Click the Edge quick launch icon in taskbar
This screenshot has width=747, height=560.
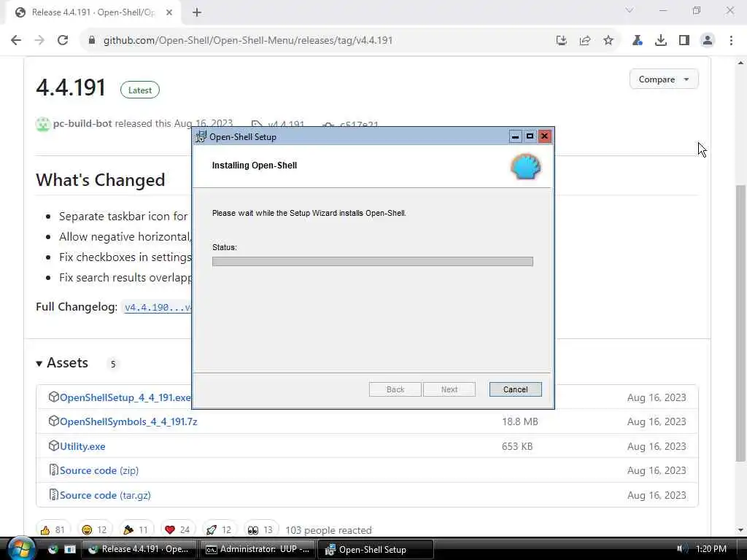(x=53, y=549)
